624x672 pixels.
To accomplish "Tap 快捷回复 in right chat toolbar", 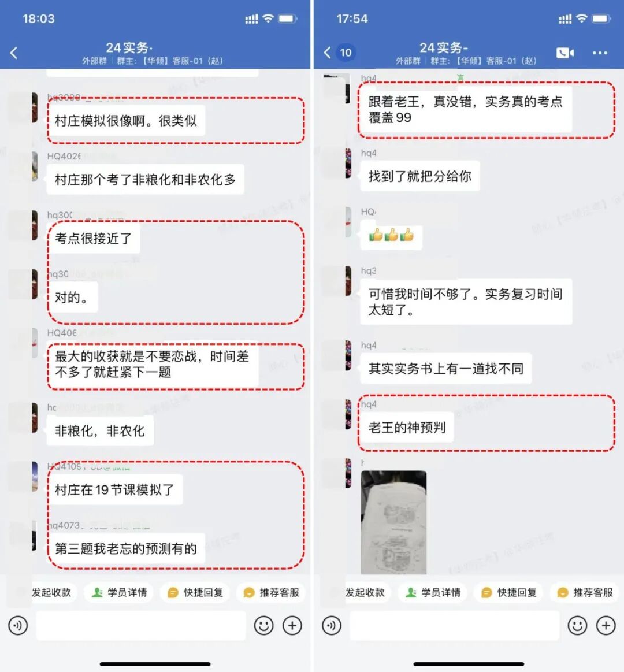I will (x=510, y=592).
